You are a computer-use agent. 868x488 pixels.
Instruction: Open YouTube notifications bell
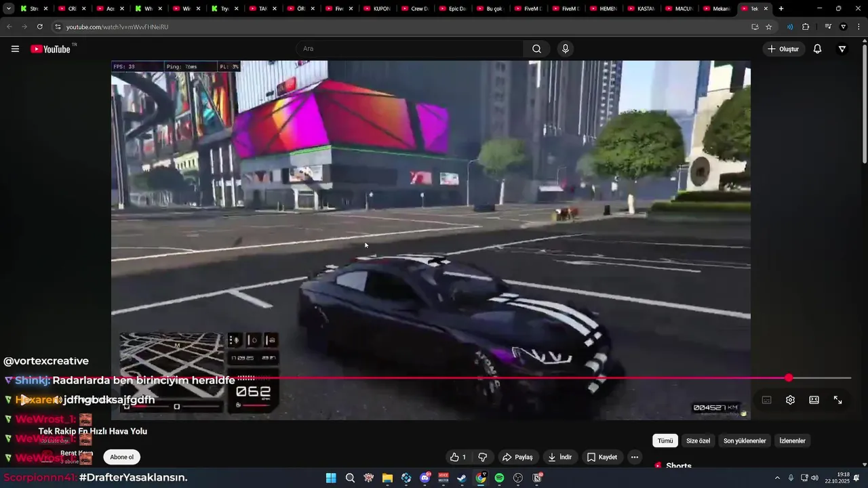click(x=817, y=49)
